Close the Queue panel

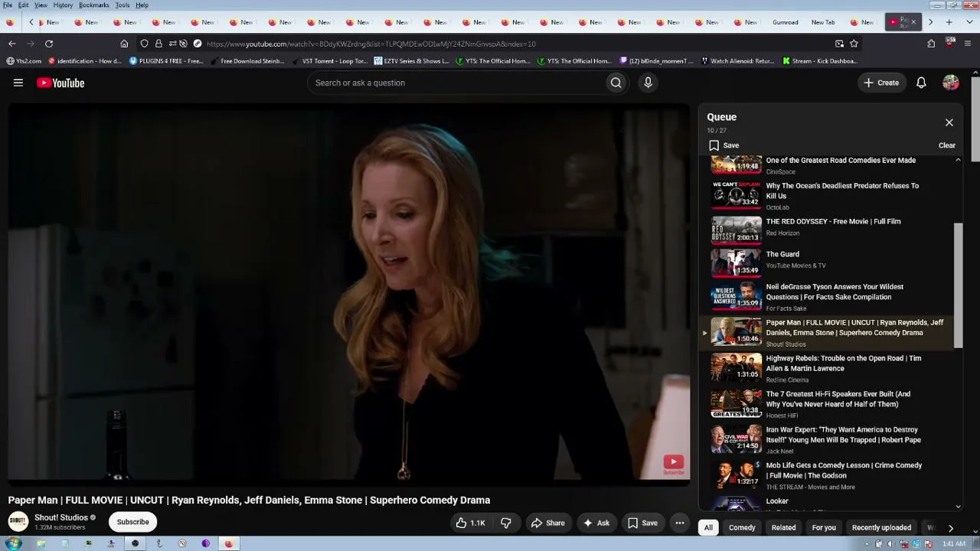coord(949,122)
